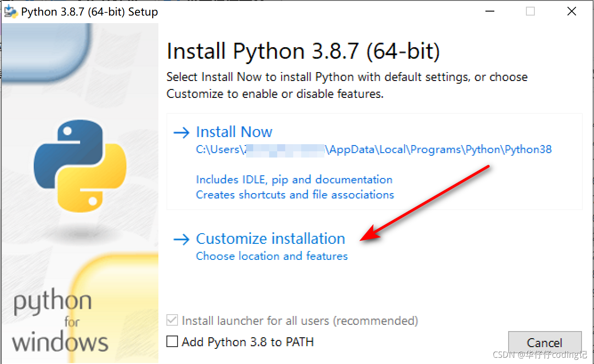Image resolution: width=594 pixels, height=364 pixels.
Task: Click the arrow icon beside Customize installation
Action: (x=182, y=240)
